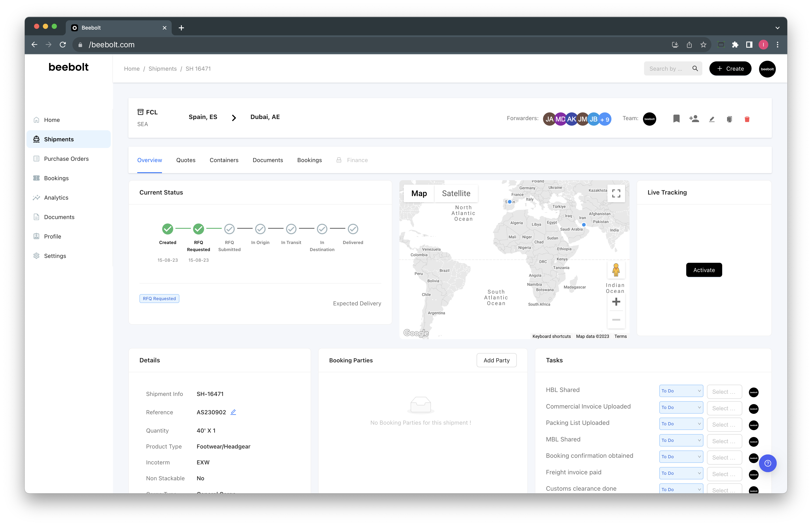Open MBL Shared status dropdown
The image size is (812, 526).
click(681, 440)
